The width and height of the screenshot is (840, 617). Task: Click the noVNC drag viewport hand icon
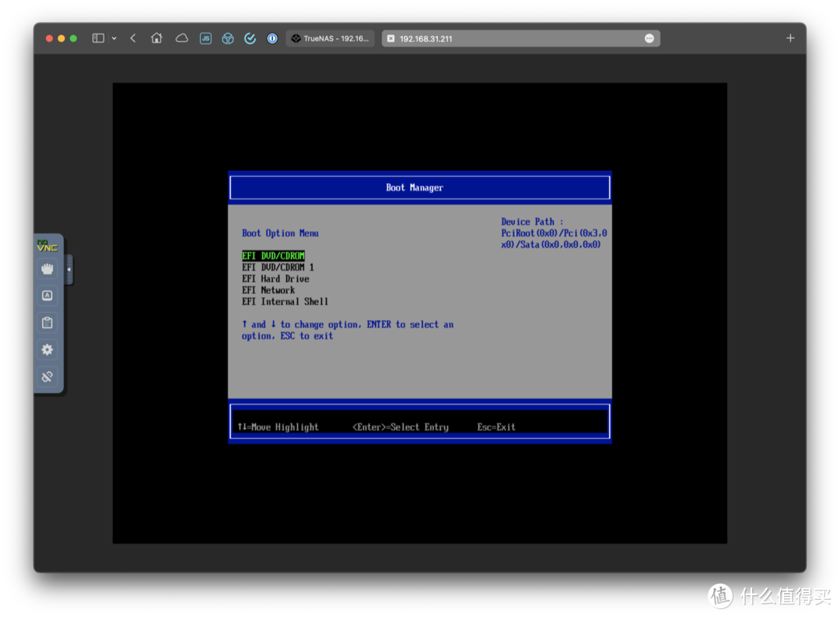pos(47,269)
